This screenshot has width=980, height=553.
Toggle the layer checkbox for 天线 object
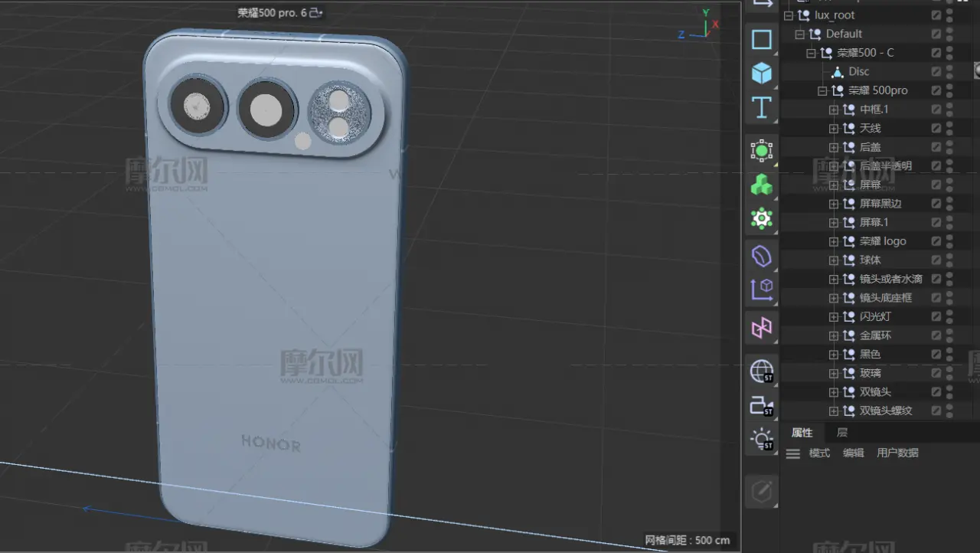[x=936, y=129]
